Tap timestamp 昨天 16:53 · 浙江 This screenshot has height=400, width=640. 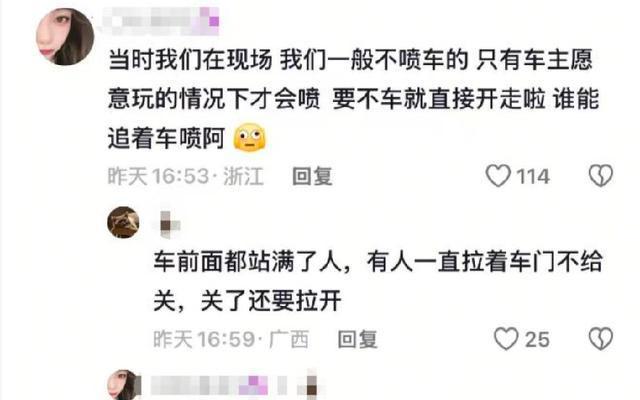186,176
